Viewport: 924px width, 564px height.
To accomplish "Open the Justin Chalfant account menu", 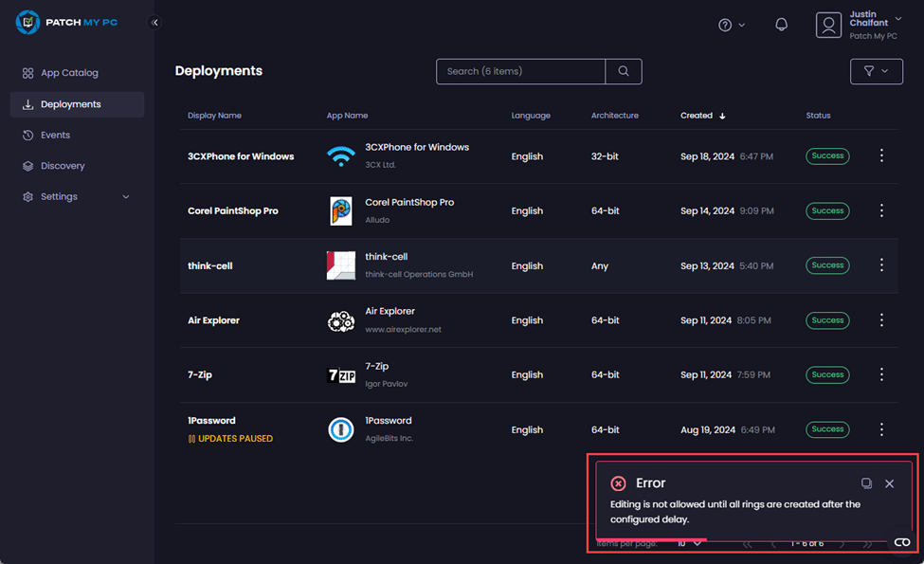I will click(x=859, y=25).
